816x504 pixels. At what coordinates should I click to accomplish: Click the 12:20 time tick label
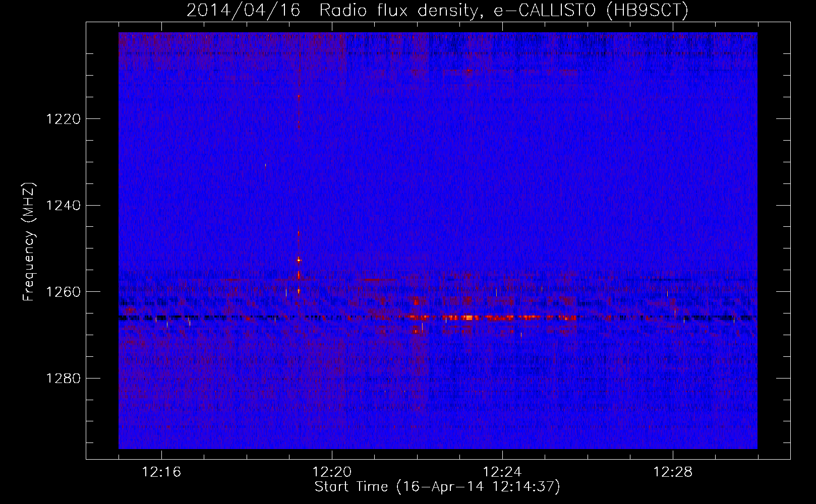point(332,472)
